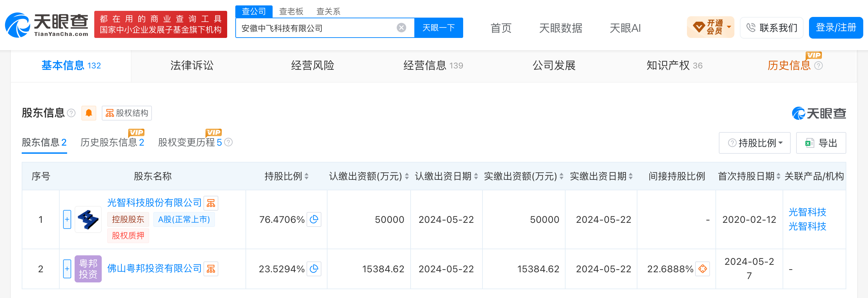View pie chart for 23.5294% shareholding
The image size is (868, 298).
(x=314, y=269)
